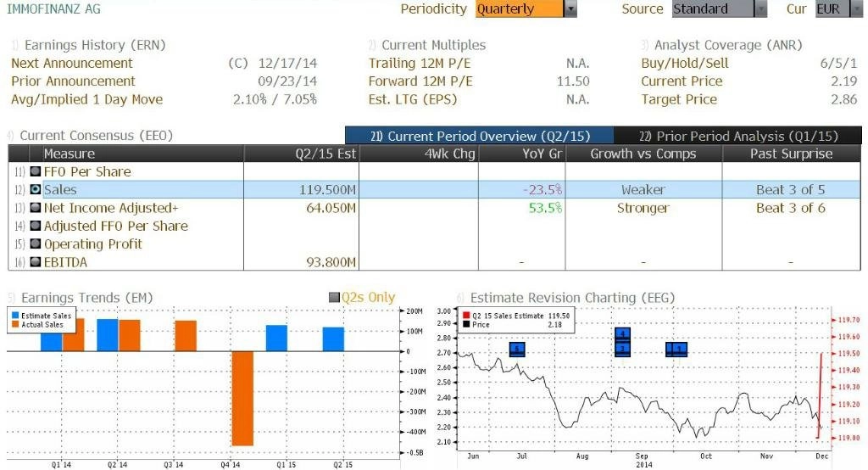
Task: Click the Weaker growth vs comps cell
Action: click(x=643, y=189)
